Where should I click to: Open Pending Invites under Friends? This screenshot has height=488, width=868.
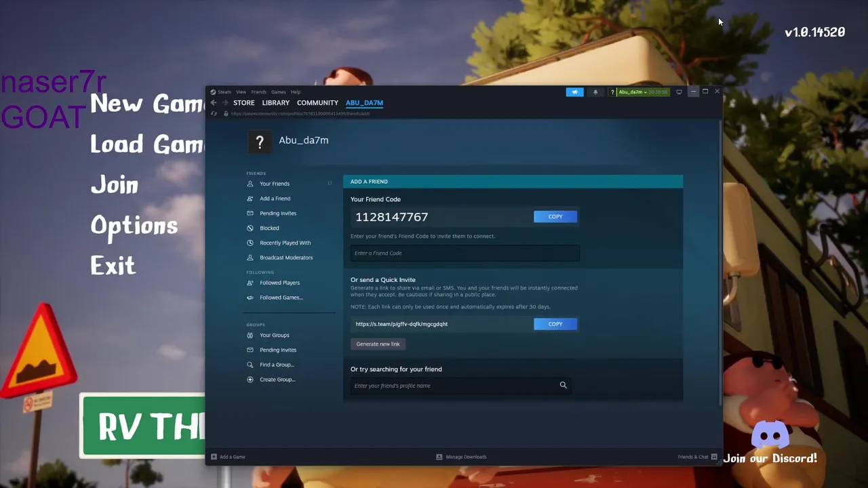coord(278,213)
